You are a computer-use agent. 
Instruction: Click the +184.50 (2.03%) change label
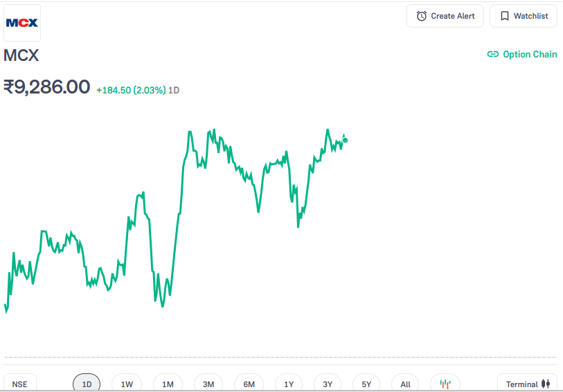[x=131, y=90]
